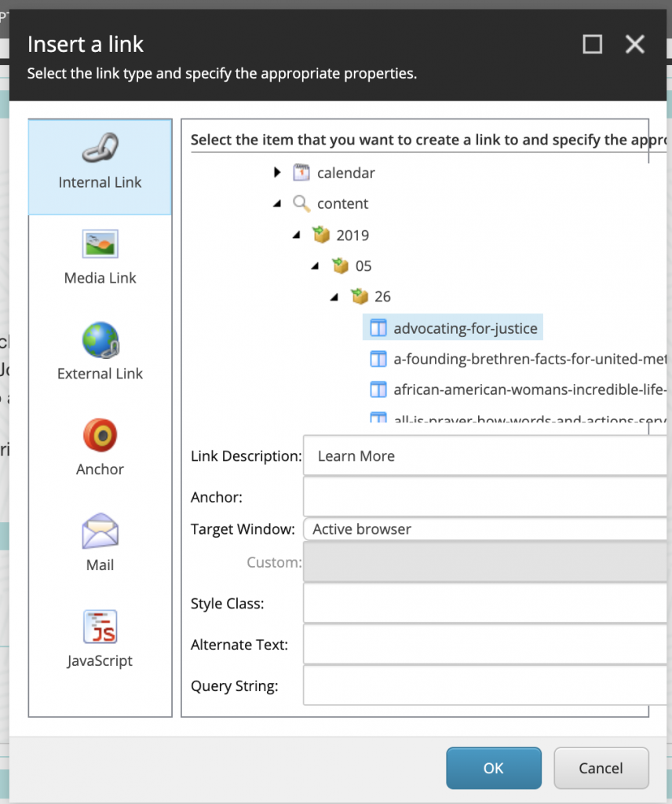Maximize the Insert a link dialog
Screen dimensions: 672x804
click(593, 45)
